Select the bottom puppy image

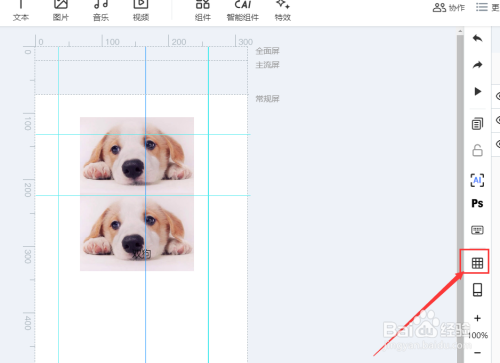pos(137,233)
